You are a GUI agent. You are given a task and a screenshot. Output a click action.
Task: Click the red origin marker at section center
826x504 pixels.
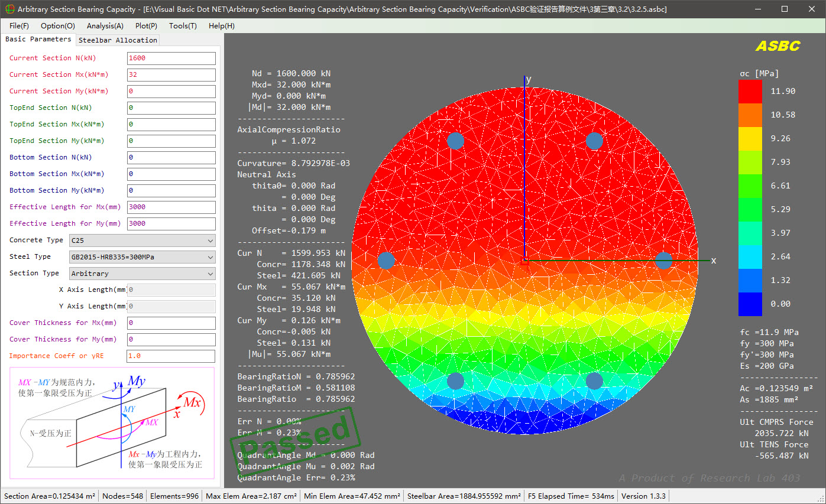(x=524, y=261)
